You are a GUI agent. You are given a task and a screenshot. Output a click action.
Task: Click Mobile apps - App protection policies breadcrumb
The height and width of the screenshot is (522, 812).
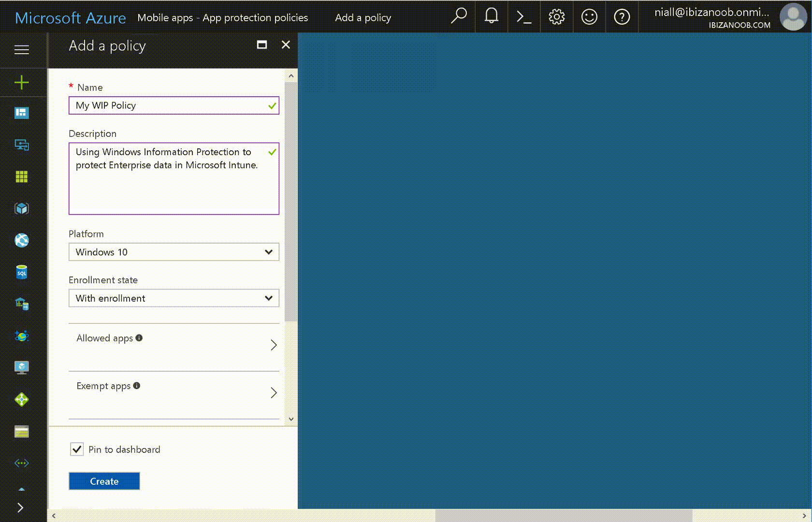(x=222, y=18)
